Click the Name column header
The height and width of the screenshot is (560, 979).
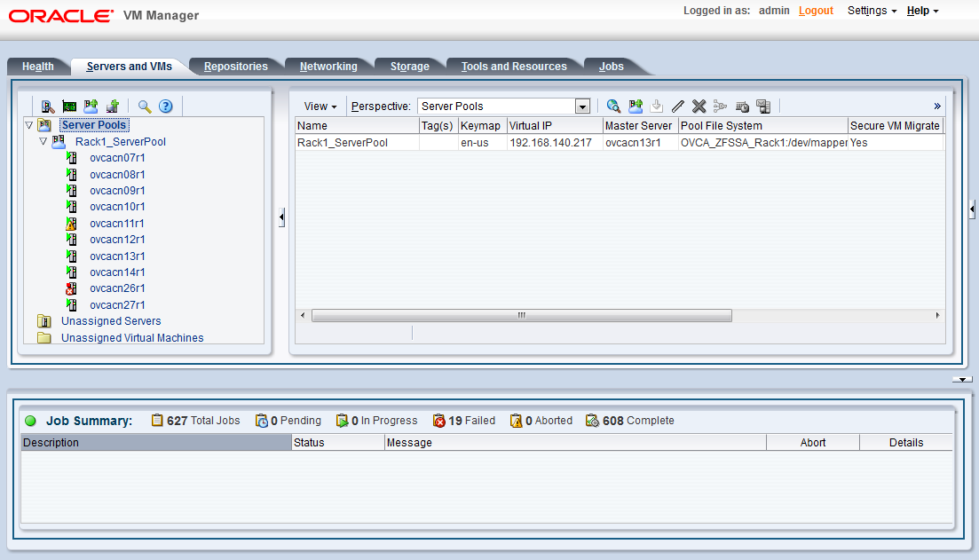click(x=357, y=125)
